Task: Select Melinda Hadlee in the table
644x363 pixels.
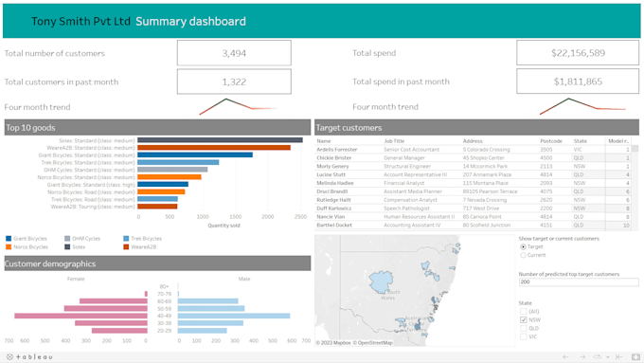Action: coord(334,183)
